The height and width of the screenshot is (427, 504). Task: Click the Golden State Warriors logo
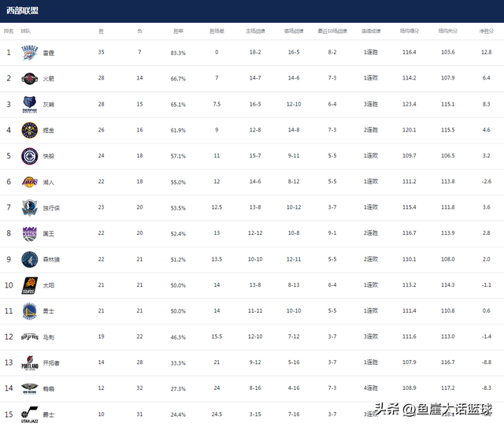pos(30,311)
